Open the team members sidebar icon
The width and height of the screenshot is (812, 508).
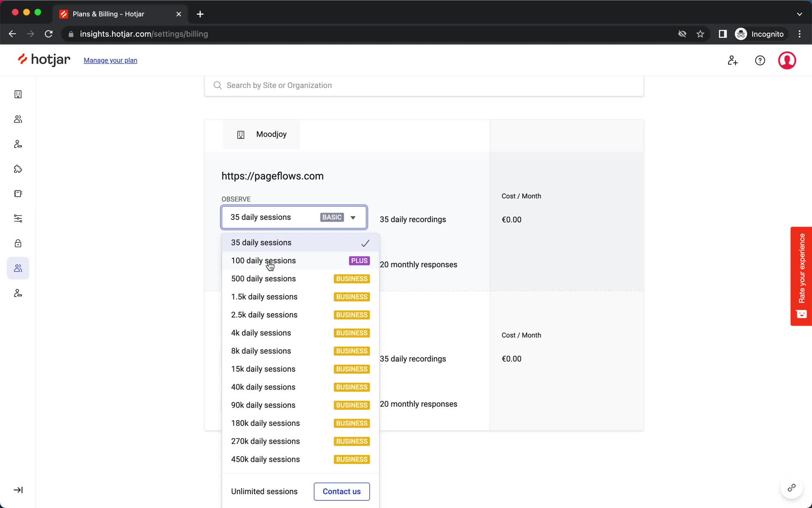18,119
